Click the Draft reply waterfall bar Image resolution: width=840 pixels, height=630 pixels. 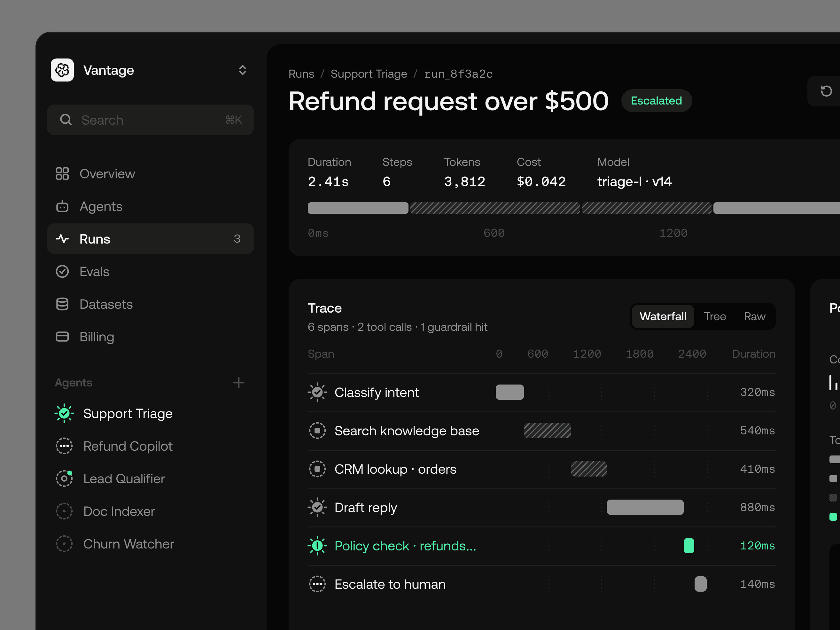coord(645,507)
